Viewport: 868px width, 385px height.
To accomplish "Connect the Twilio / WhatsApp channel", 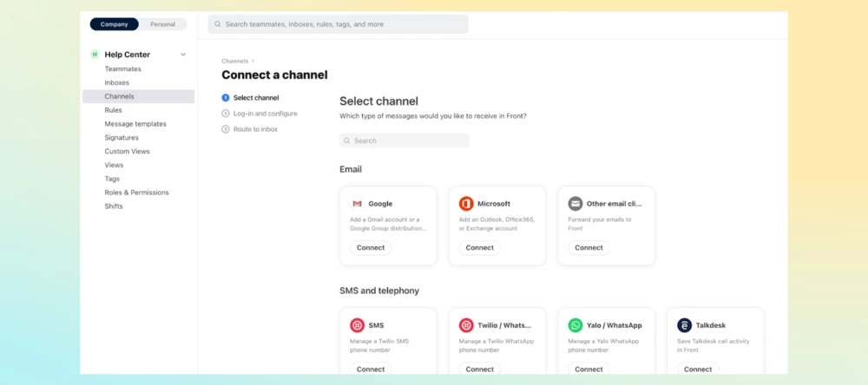I will pyautogui.click(x=480, y=369).
